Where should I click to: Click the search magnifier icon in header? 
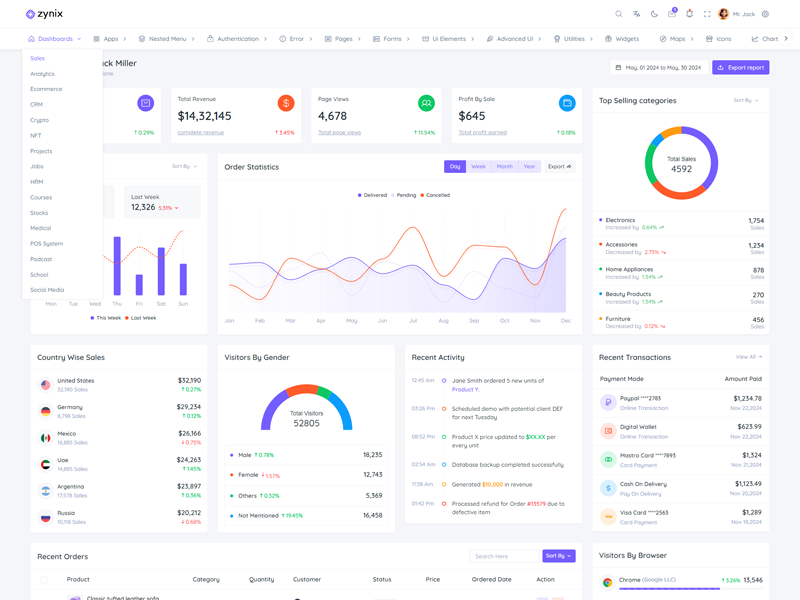618,14
